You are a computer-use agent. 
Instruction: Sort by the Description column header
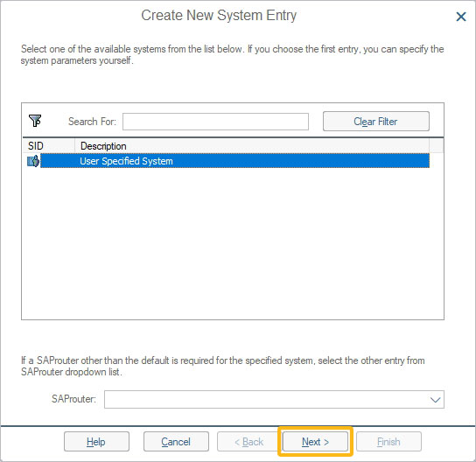252,146
